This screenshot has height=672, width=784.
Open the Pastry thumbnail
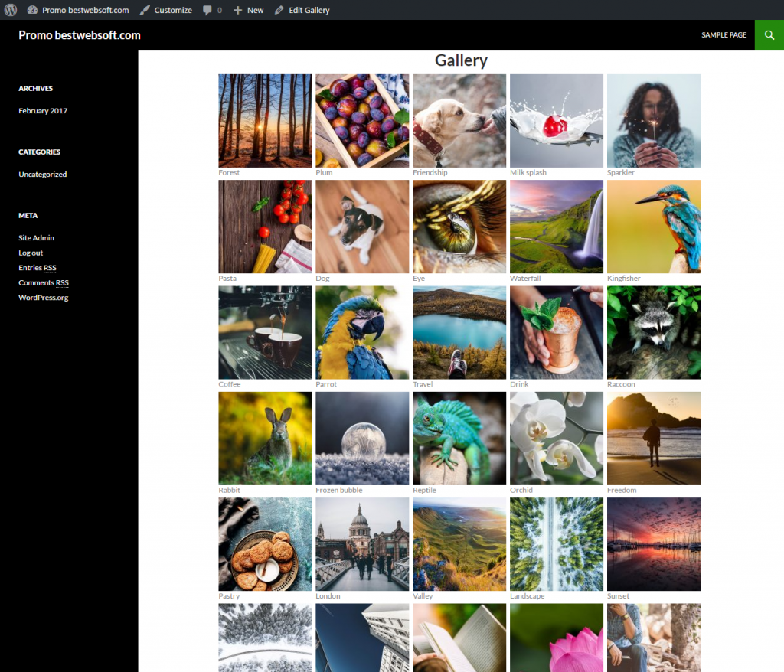[x=265, y=544]
